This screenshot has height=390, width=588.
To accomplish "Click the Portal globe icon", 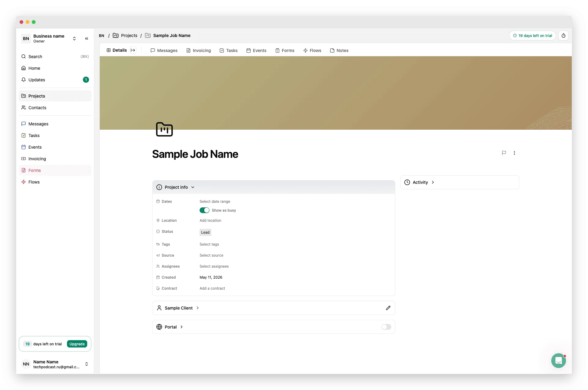I will click(x=159, y=327).
